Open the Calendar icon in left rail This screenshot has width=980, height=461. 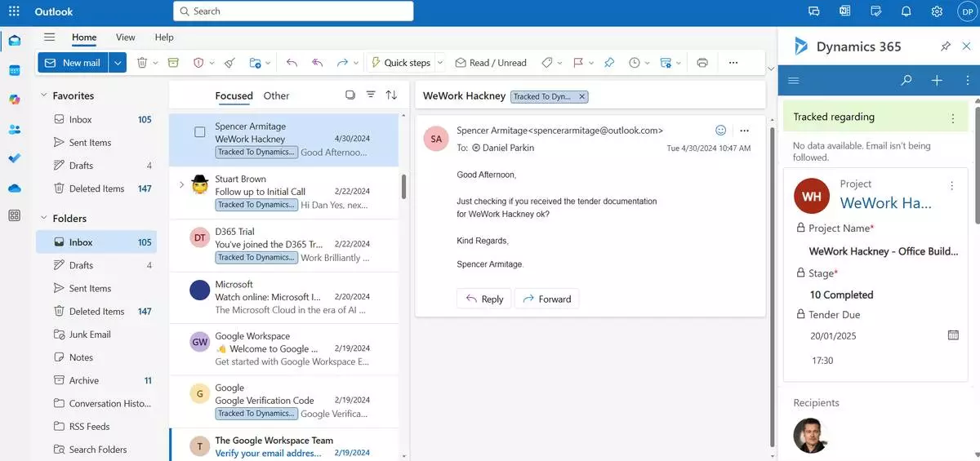[x=14, y=70]
